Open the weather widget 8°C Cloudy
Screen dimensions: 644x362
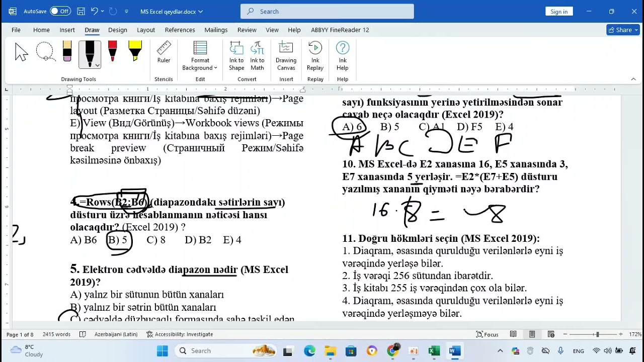point(28,350)
